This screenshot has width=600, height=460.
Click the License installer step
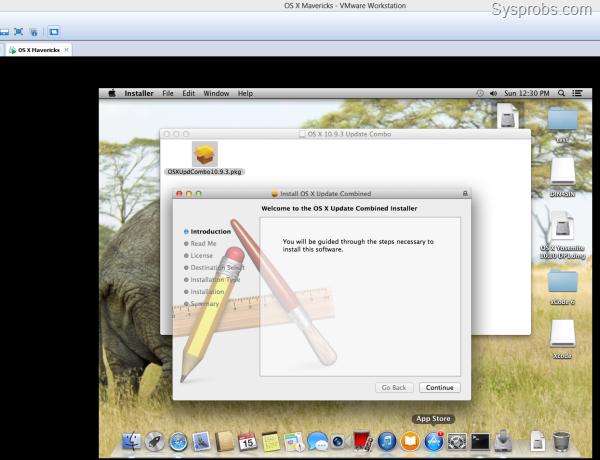point(201,256)
